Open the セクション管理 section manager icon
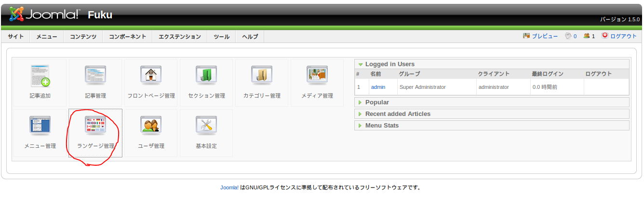 tap(206, 83)
